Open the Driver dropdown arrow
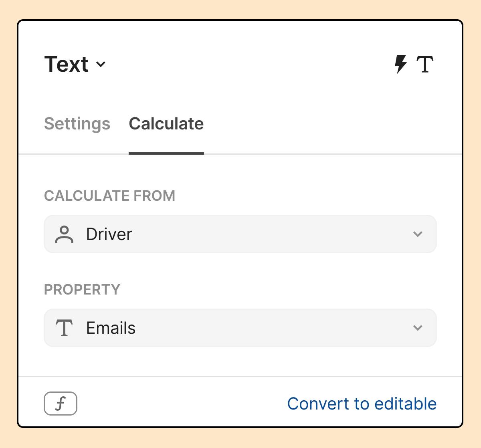The width and height of the screenshot is (481, 448). (417, 234)
